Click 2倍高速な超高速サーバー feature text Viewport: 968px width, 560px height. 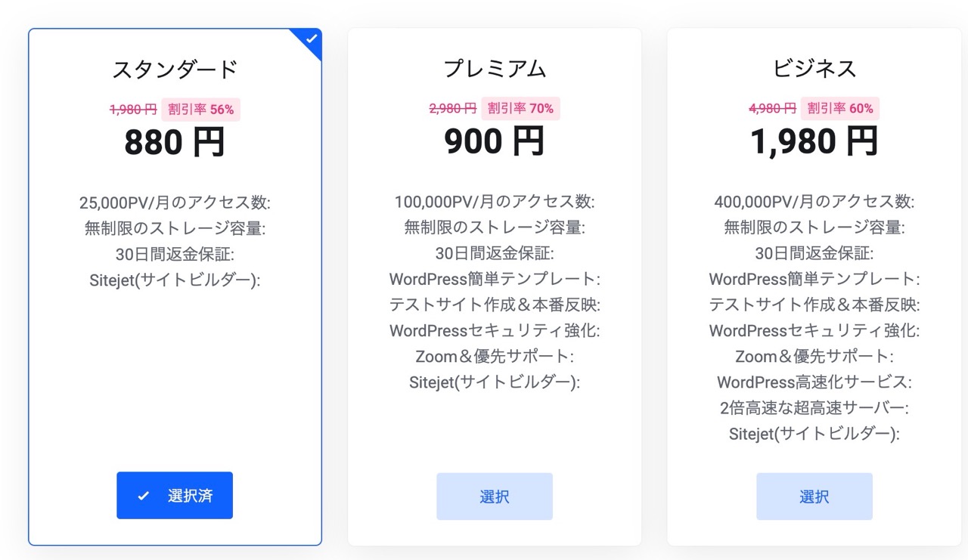pyautogui.click(x=814, y=407)
